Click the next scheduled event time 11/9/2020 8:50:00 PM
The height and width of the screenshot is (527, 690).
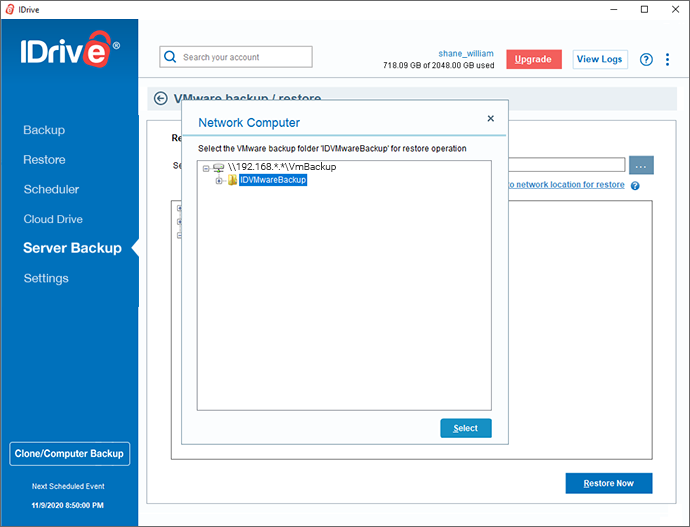pos(67,505)
